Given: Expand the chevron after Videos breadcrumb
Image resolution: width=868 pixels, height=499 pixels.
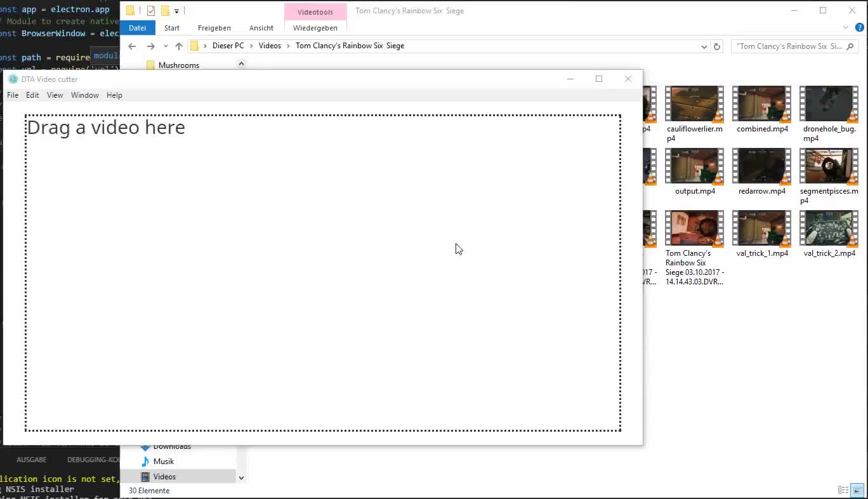Looking at the screenshot, I should [x=289, y=46].
